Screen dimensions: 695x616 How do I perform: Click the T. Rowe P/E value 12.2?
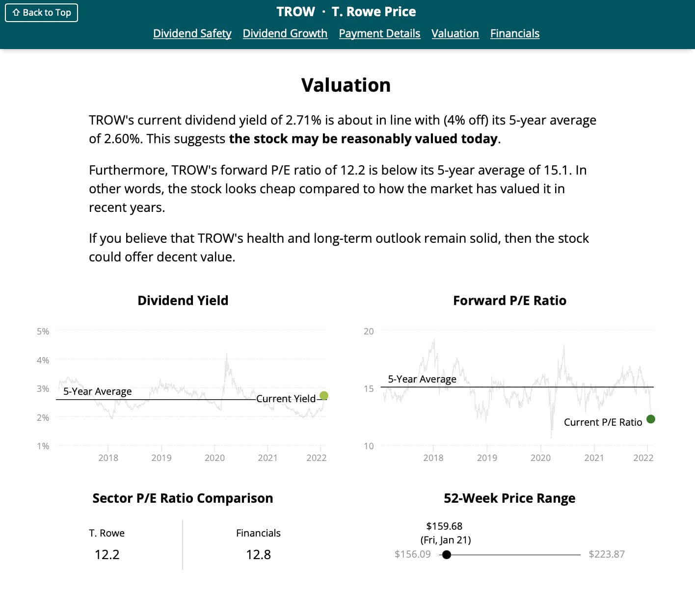pyautogui.click(x=107, y=554)
